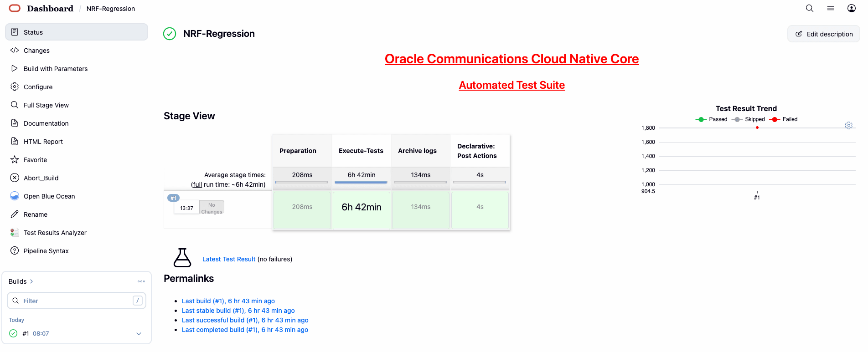Go to Dashboard breadcrumb

[x=50, y=8]
